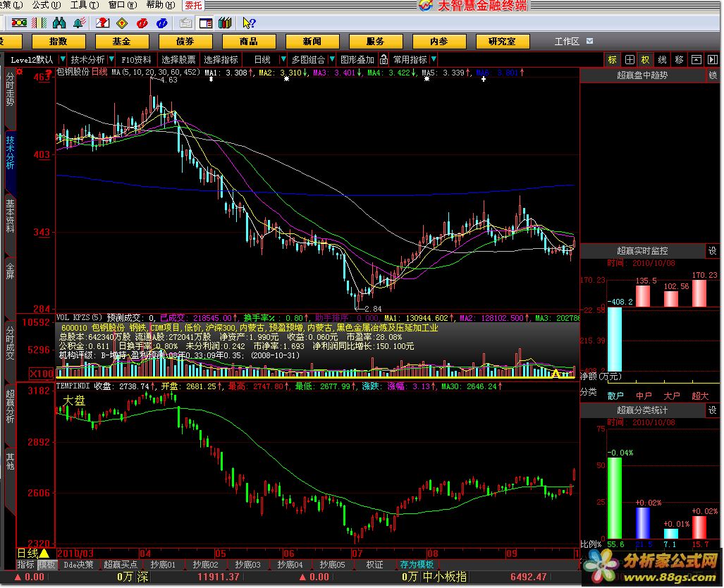Screen dimensions: 724x588
Task: Click the skip-to-end panel icon
Action: (x=713, y=60)
